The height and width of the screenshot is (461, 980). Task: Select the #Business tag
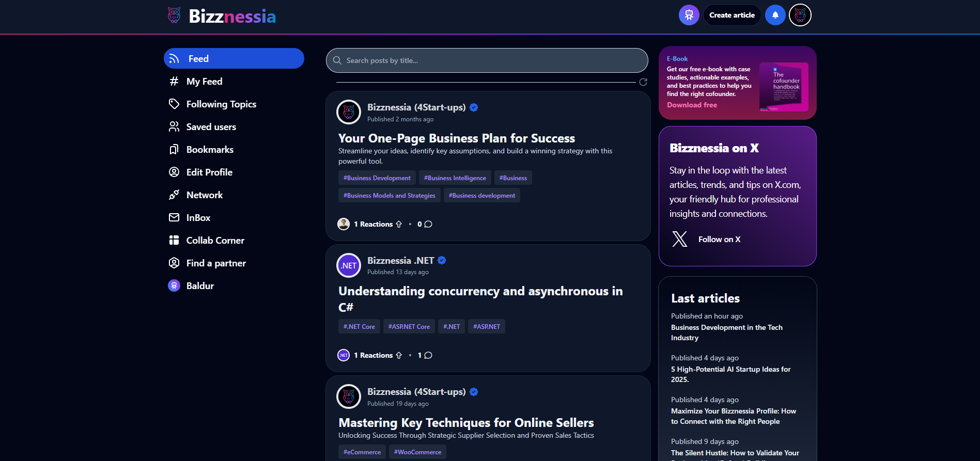click(513, 178)
